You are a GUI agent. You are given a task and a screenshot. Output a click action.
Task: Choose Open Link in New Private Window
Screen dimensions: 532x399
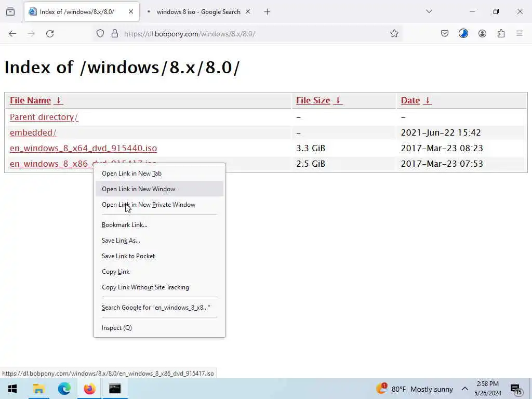pos(159,205)
